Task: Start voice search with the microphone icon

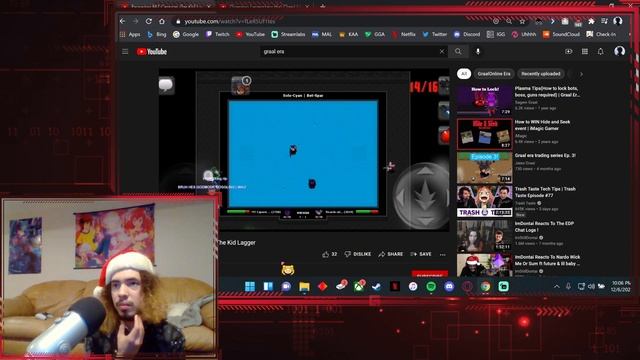Action: pos(478,51)
